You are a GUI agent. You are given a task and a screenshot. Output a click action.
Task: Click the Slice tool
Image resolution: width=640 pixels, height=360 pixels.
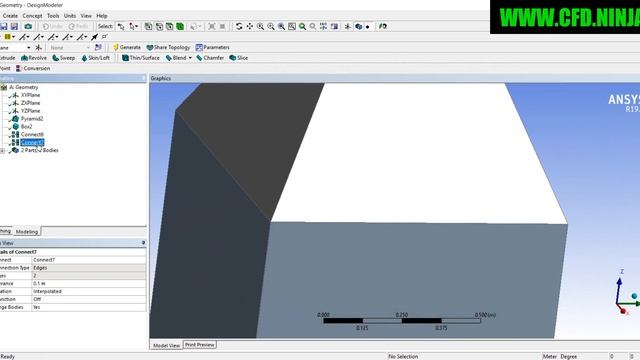[x=239, y=58]
